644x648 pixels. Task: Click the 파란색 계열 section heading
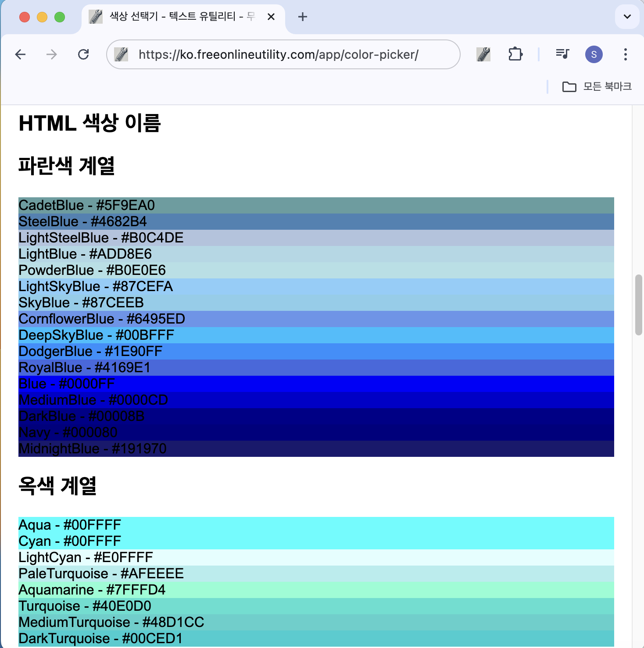[x=67, y=166]
